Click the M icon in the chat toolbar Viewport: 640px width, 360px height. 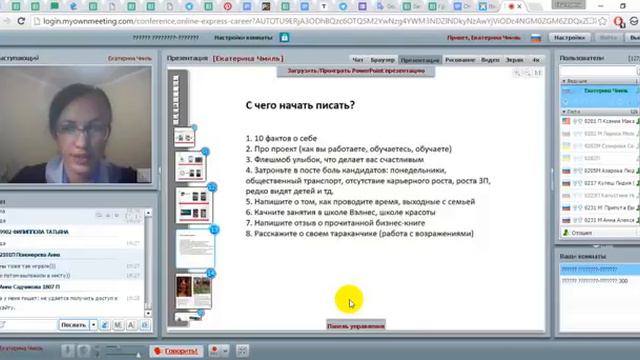click(x=118, y=325)
